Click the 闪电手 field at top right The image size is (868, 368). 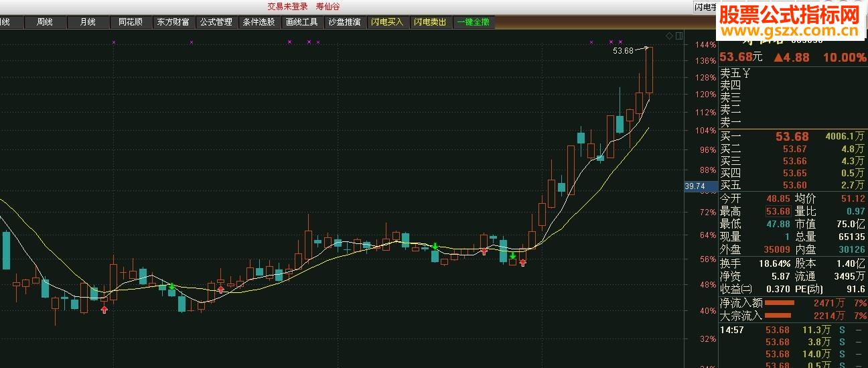[705, 7]
